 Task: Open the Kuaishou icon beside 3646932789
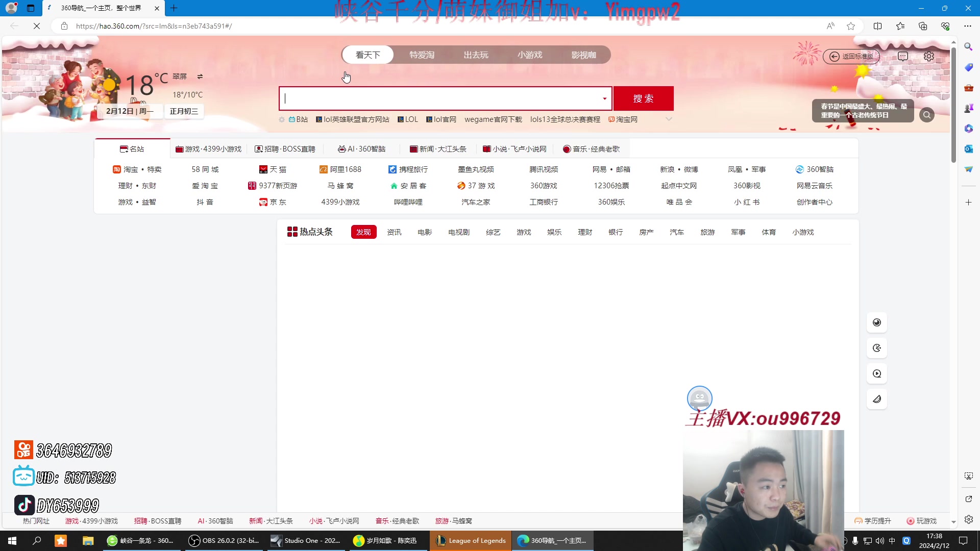click(x=23, y=449)
